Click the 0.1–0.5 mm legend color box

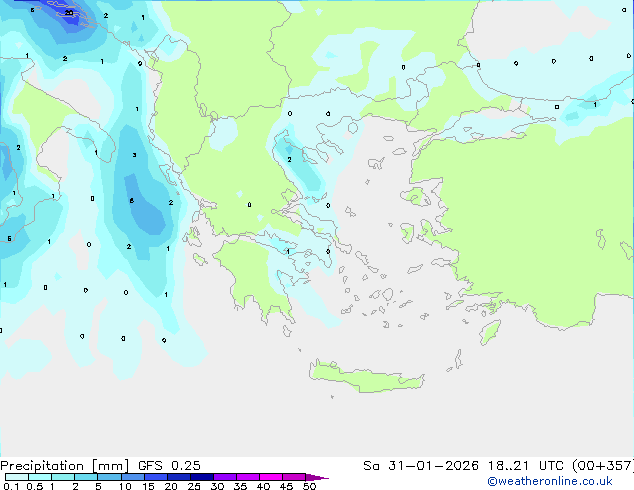pyautogui.click(x=17, y=477)
